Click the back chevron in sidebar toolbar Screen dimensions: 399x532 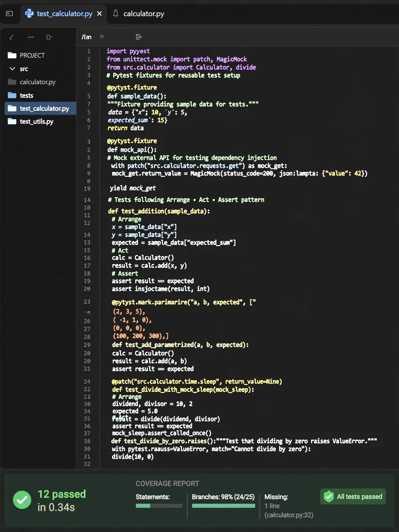tap(12, 37)
